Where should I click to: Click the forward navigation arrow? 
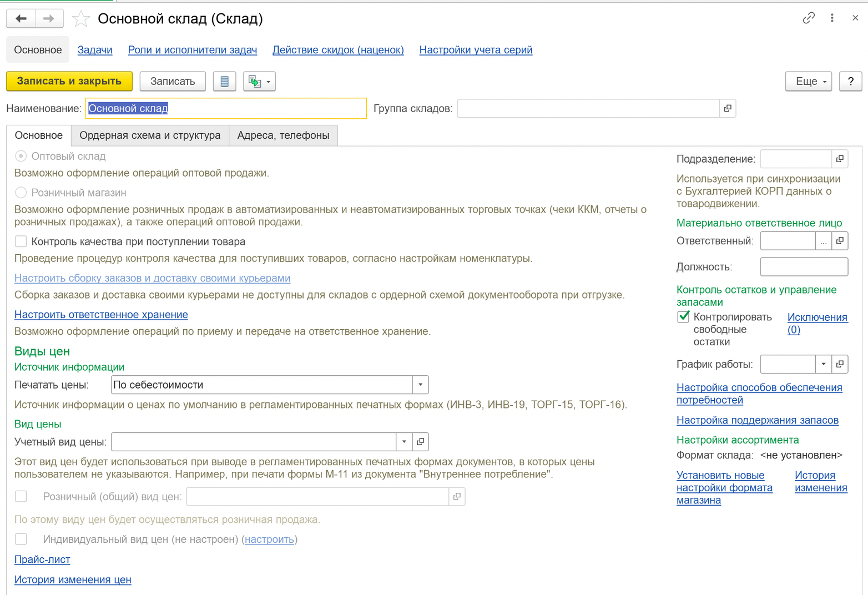tap(49, 18)
